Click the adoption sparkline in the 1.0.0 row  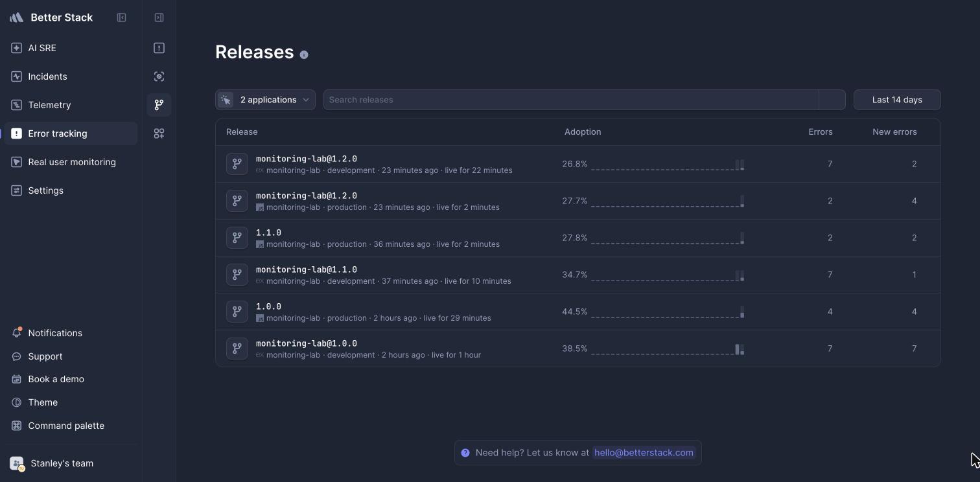pyautogui.click(x=668, y=312)
